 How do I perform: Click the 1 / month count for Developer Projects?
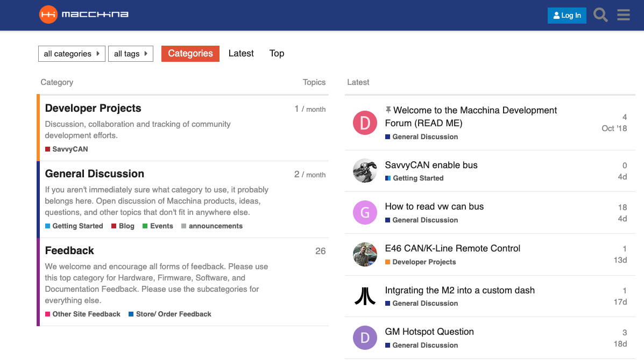click(310, 109)
